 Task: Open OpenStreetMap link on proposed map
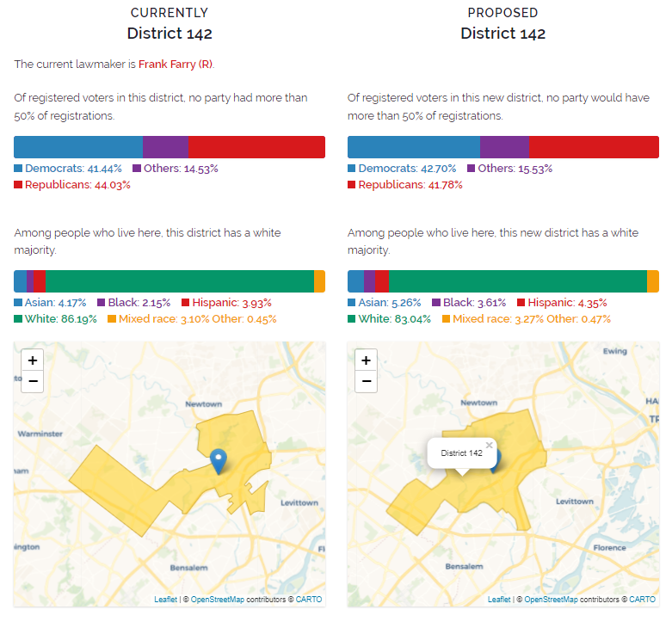click(x=551, y=600)
